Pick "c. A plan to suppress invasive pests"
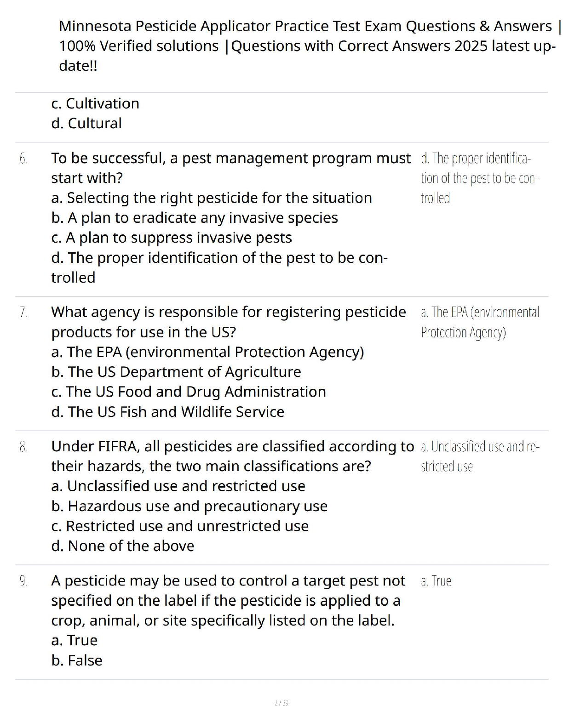 172,238
